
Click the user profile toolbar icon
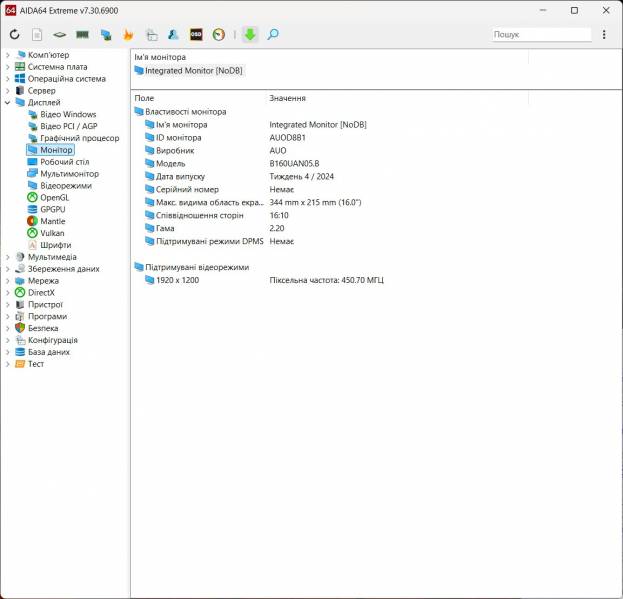click(x=174, y=35)
